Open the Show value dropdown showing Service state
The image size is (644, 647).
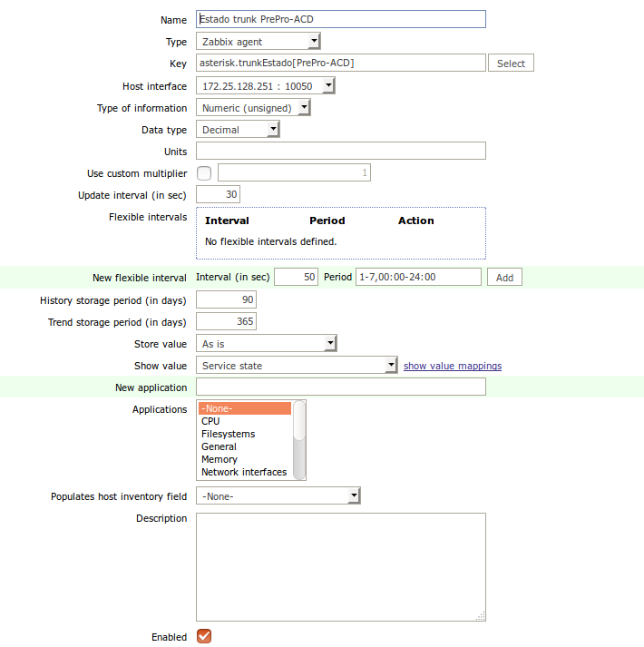297,365
